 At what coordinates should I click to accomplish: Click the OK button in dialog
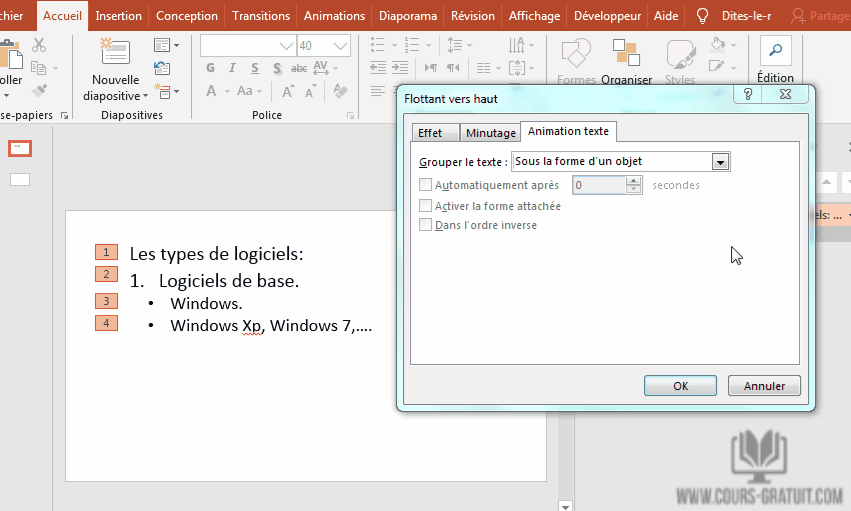pos(681,386)
